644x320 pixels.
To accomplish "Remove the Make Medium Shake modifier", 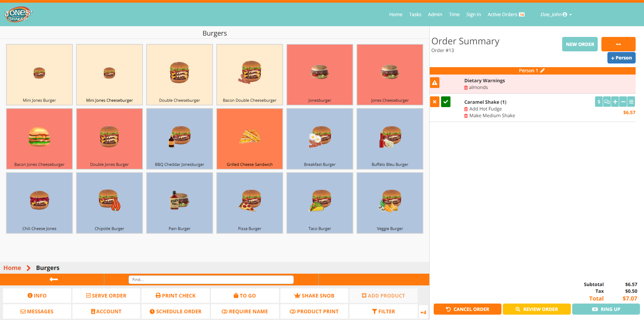I will pyautogui.click(x=466, y=116).
